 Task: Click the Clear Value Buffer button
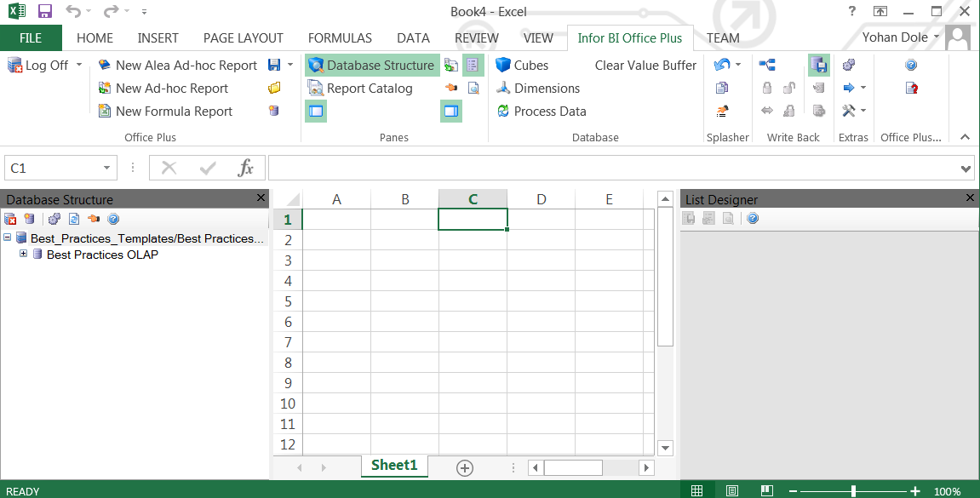coord(645,65)
